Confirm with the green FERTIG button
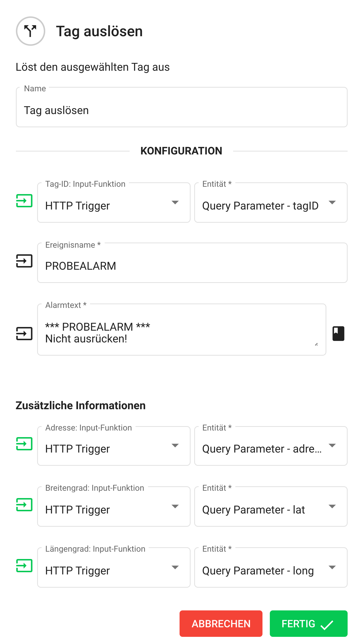The height and width of the screenshot is (641, 364). pos(308,624)
